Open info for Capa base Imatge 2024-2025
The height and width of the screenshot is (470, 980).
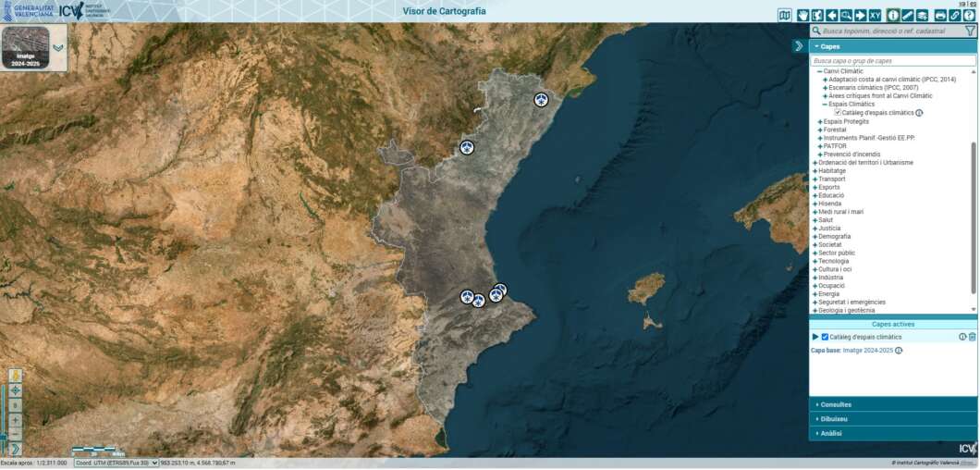click(899, 351)
